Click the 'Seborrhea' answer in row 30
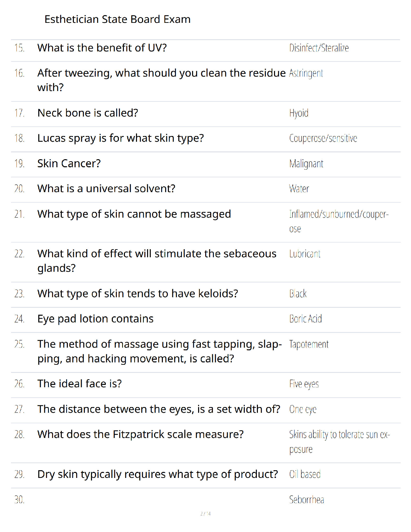This screenshot has width=411, height=532. [x=307, y=500]
